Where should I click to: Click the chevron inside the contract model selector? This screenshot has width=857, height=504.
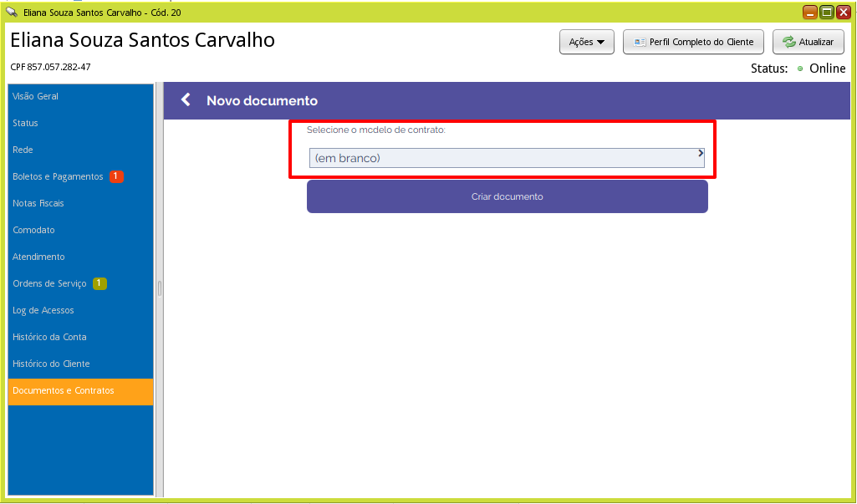click(x=700, y=154)
